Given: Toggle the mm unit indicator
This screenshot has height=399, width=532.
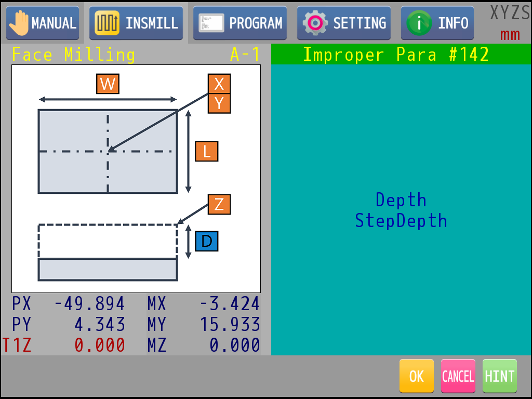Looking at the screenshot, I should [510, 35].
